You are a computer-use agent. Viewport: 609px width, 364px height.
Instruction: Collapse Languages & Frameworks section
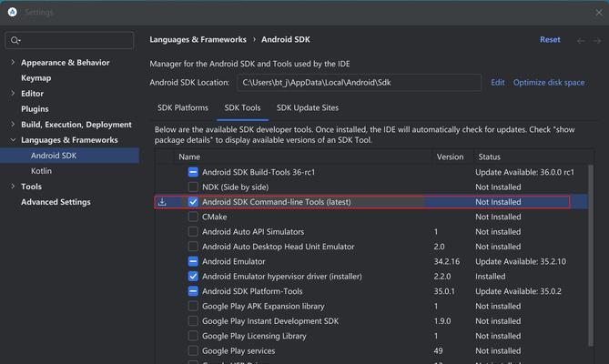coord(13,140)
